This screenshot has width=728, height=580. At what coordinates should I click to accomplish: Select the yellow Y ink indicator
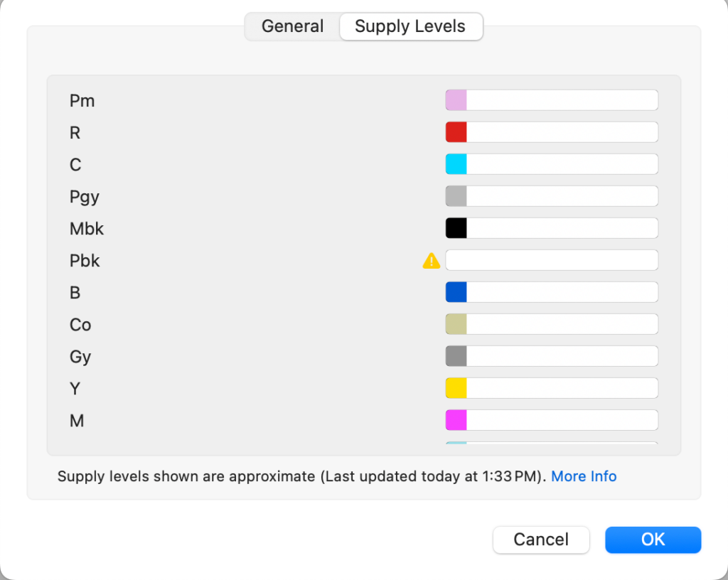(x=456, y=387)
